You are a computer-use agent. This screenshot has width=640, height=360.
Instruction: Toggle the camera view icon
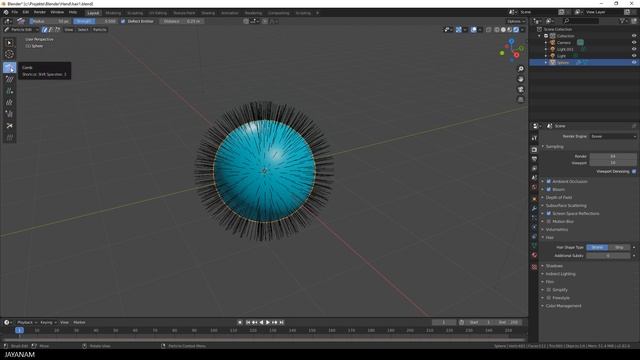pyautogui.click(x=520, y=89)
